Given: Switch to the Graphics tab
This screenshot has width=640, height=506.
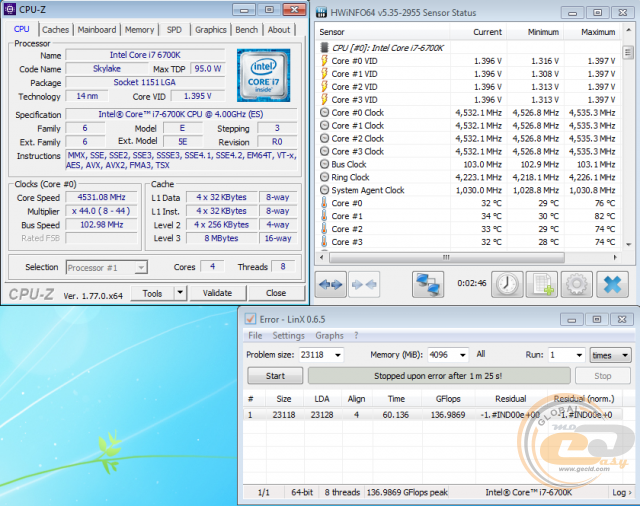Looking at the screenshot, I should [x=211, y=30].
